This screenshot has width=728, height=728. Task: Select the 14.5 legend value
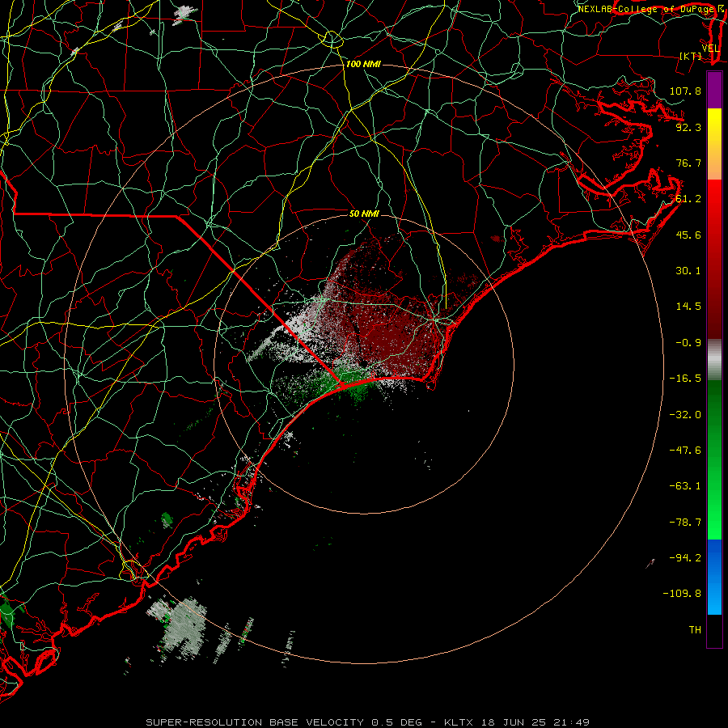point(688,307)
